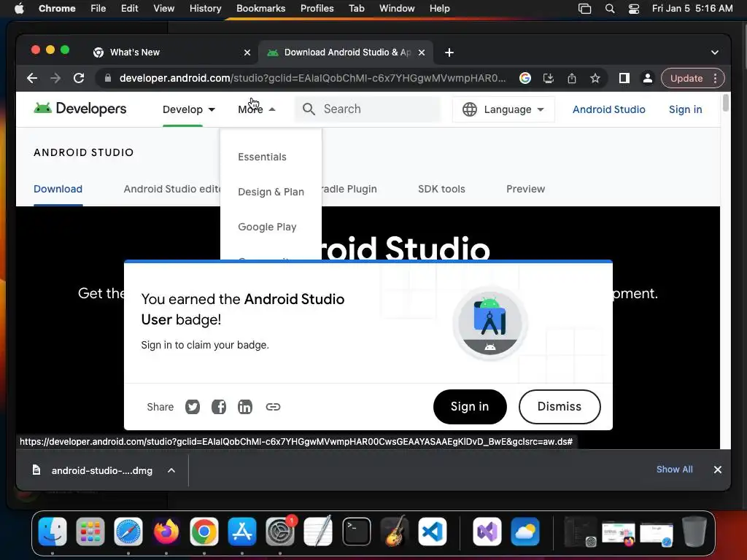
Task: Open the Preview tab
Action: [525, 189]
